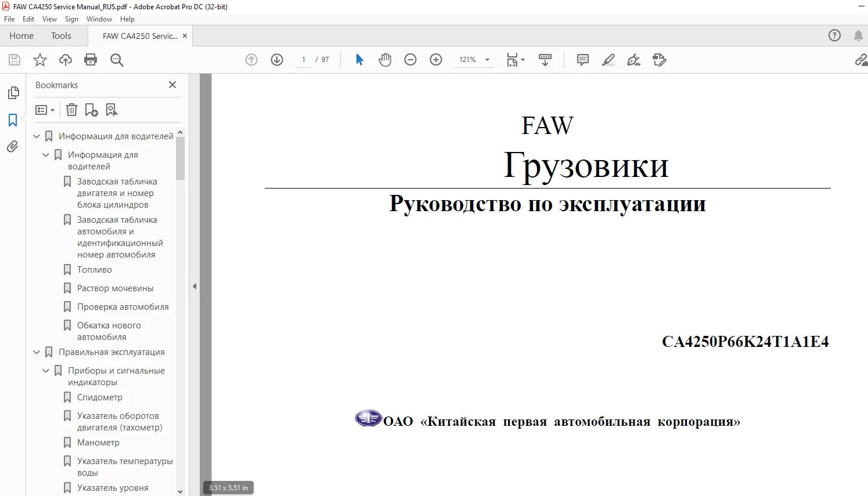868x496 pixels.
Task: Choose the Selection arrow tool
Action: 359,60
